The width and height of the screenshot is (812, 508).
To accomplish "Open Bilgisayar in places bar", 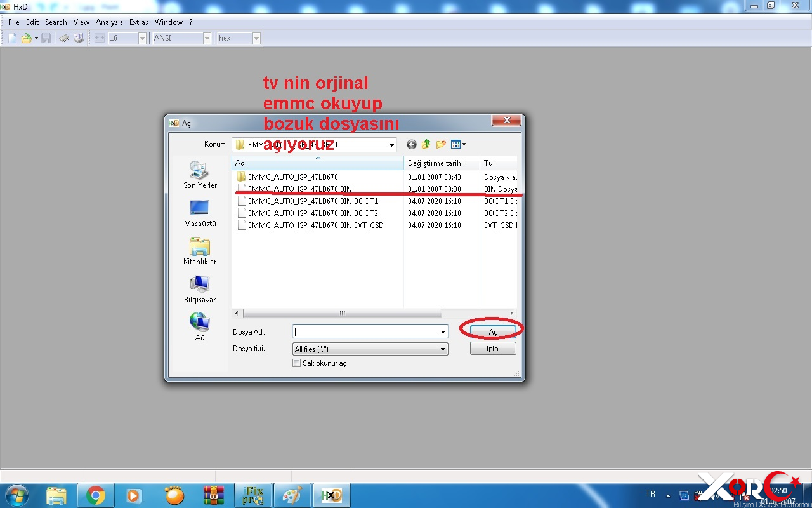I will tap(200, 290).
